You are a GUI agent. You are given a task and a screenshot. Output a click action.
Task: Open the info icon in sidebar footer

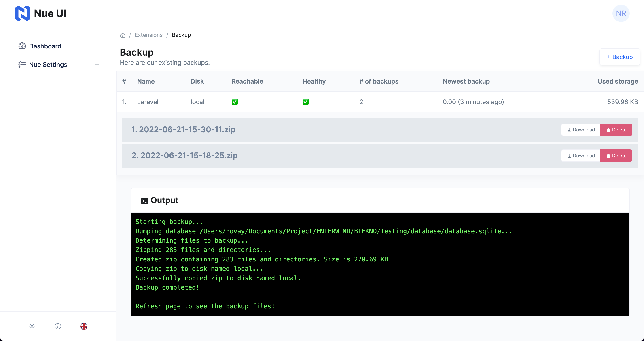click(x=58, y=326)
